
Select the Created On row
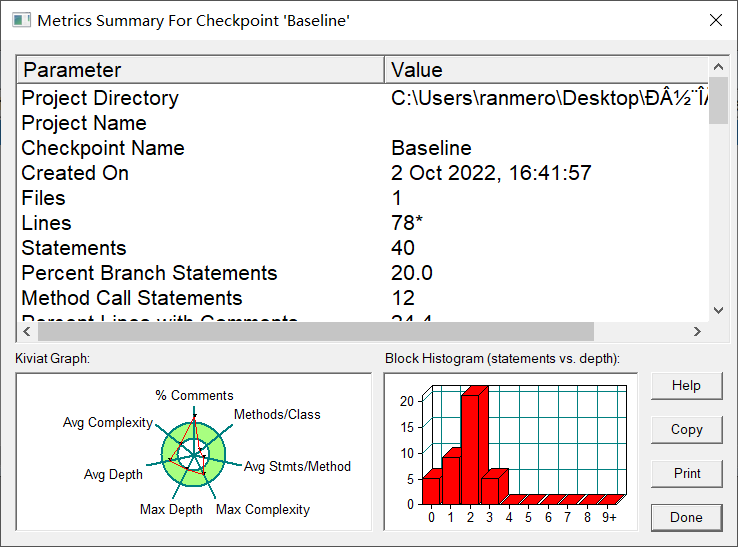pos(362,173)
